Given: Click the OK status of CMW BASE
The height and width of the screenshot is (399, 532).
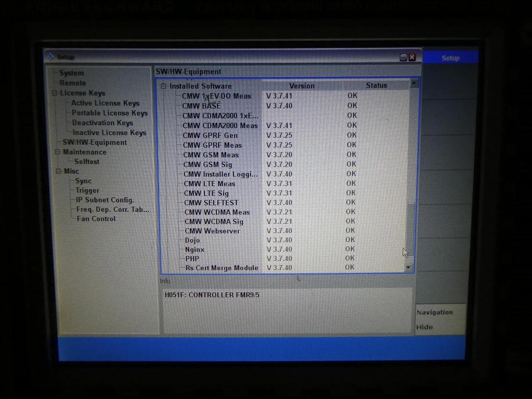Looking at the screenshot, I should (x=352, y=106).
